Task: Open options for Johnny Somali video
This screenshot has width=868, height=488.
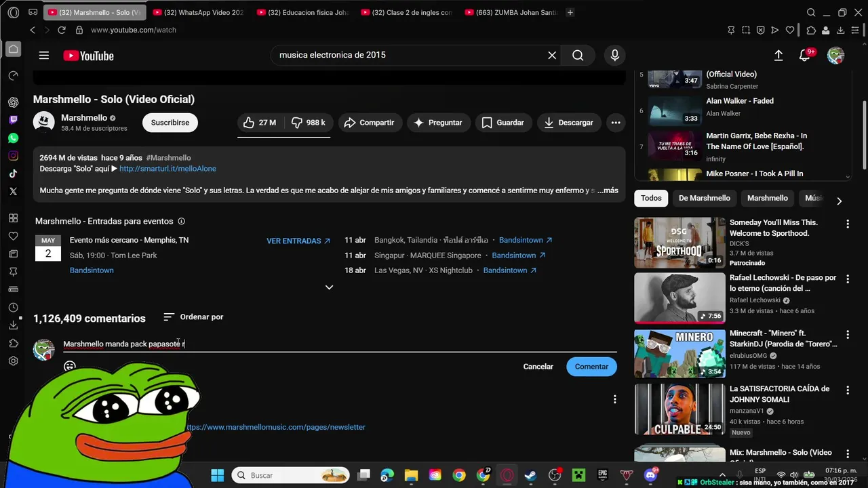Action: click(848, 390)
